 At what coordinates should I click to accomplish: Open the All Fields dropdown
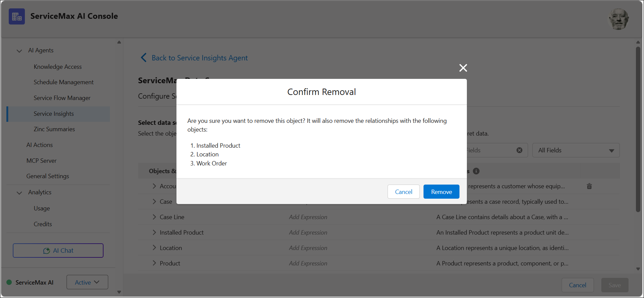point(576,150)
